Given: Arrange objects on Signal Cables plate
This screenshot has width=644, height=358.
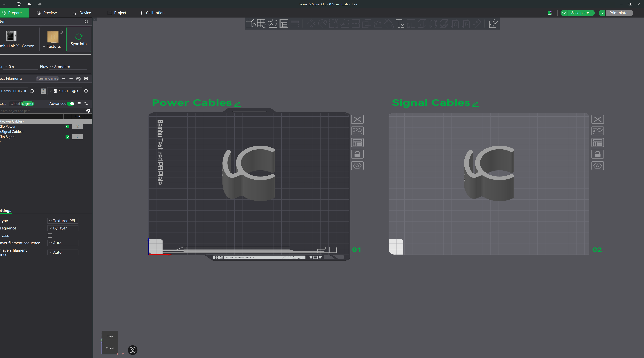Looking at the screenshot, I should point(598,142).
